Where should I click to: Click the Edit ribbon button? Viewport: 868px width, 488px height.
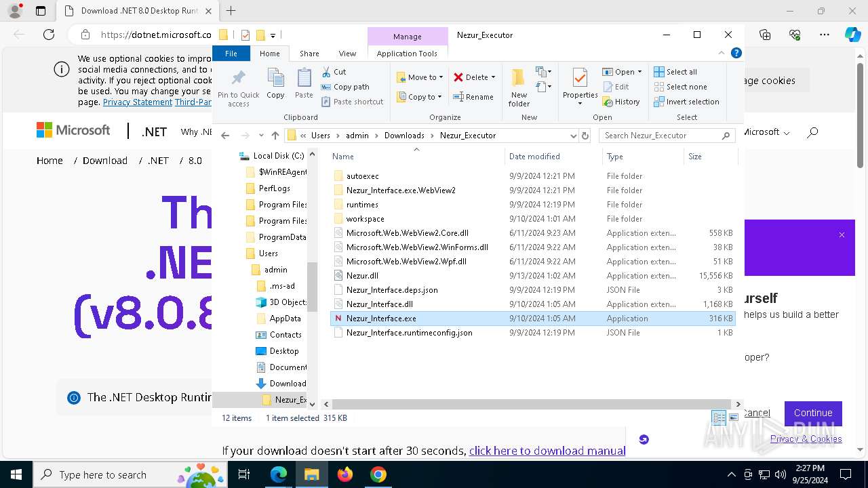[616, 87]
